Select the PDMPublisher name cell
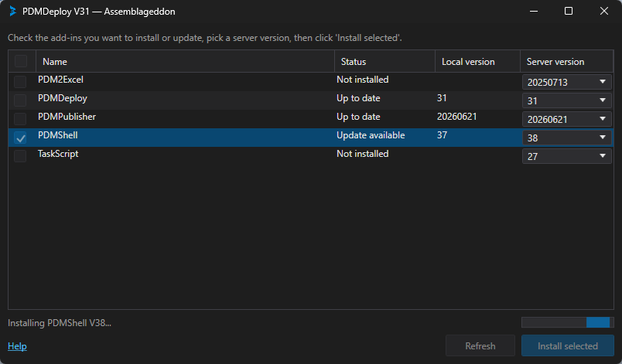The image size is (622, 364). pos(67,117)
